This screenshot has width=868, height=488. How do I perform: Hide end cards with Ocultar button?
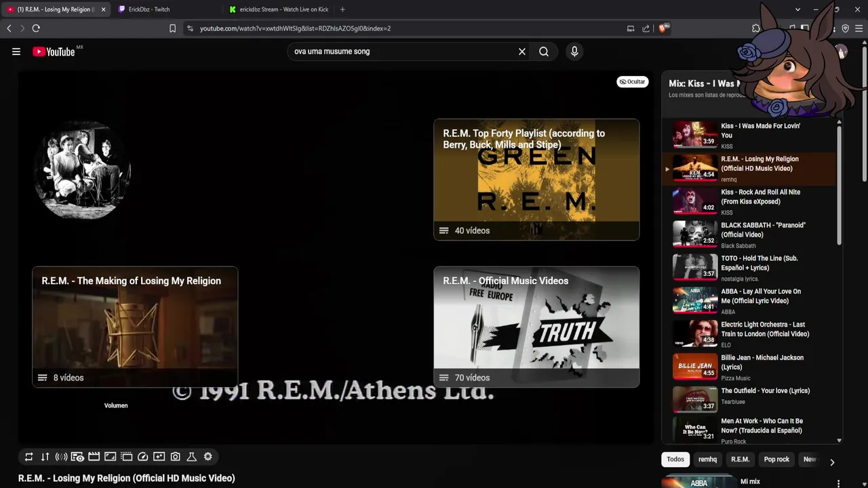[x=632, y=82]
